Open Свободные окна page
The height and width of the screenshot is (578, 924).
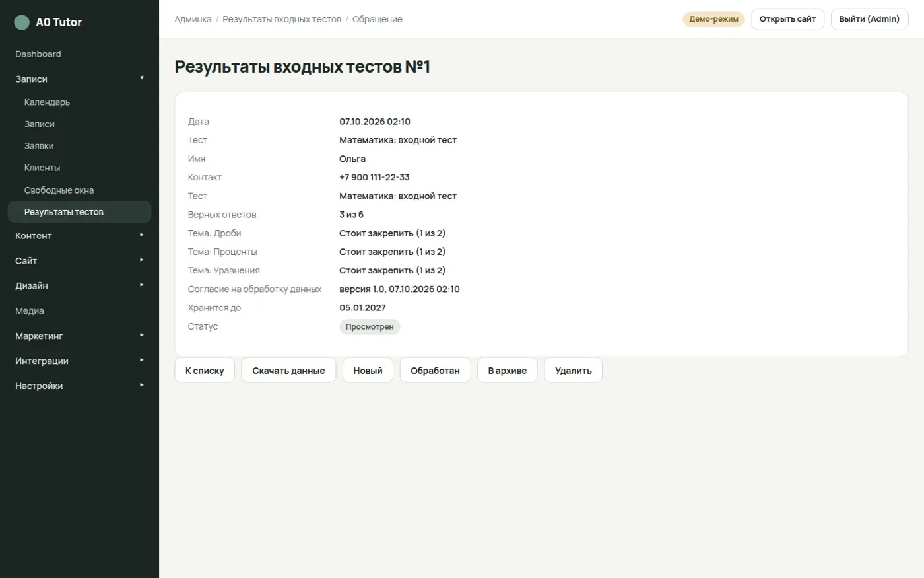coord(59,190)
